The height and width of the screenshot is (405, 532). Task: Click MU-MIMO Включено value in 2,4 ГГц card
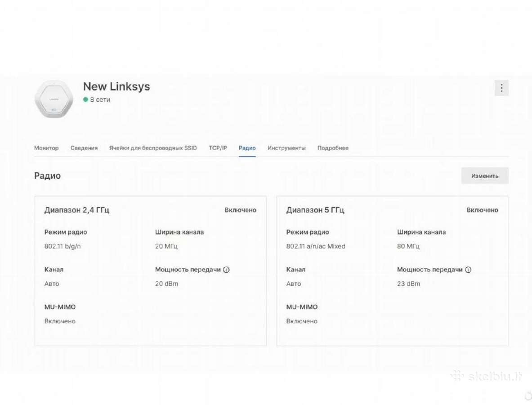pos(60,321)
